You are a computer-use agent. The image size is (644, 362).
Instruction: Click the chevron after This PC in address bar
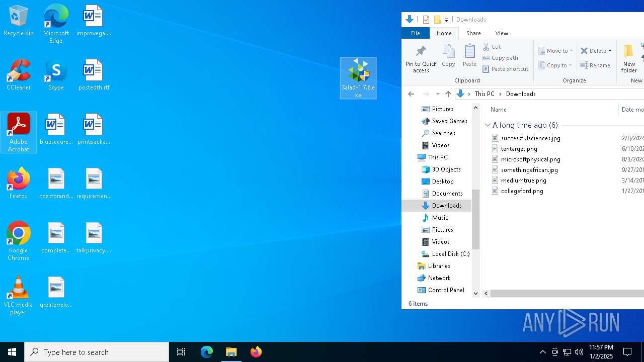(x=500, y=94)
